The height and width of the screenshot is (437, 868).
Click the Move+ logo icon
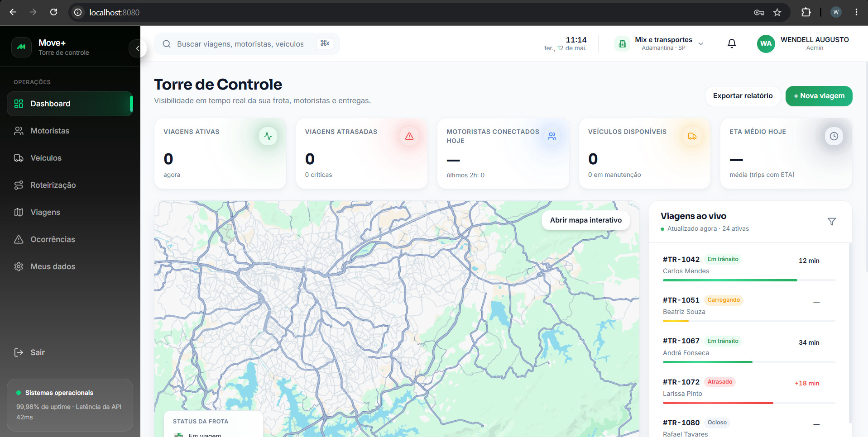21,47
